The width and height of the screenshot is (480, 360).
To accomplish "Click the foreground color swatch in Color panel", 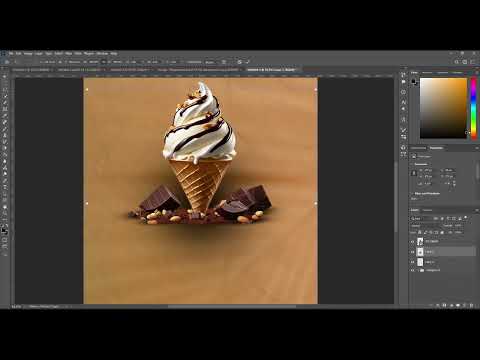I will (414, 81).
